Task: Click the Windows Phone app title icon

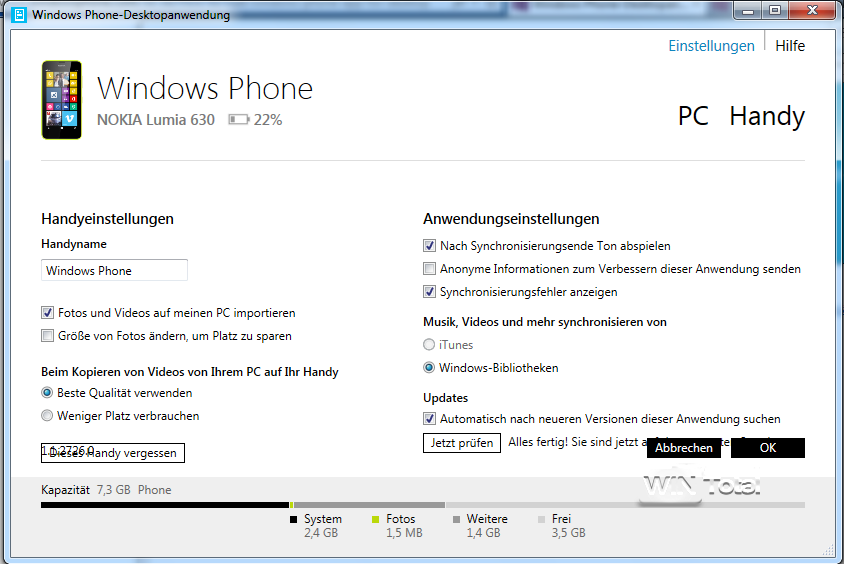Action: coord(19,15)
